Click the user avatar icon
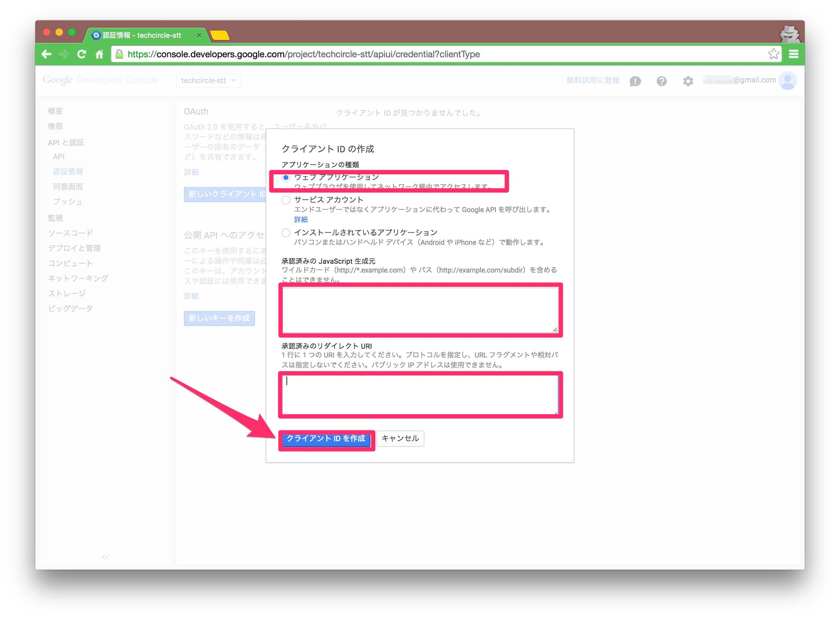The image size is (840, 620). 787,80
